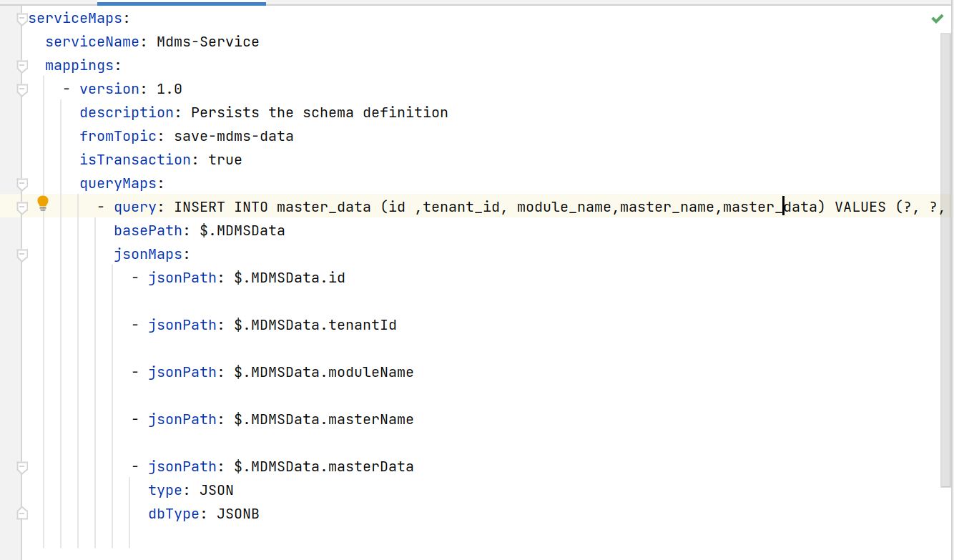This screenshot has height=560, width=954.
Task: Click the isTransaction true value
Action: 225,160
